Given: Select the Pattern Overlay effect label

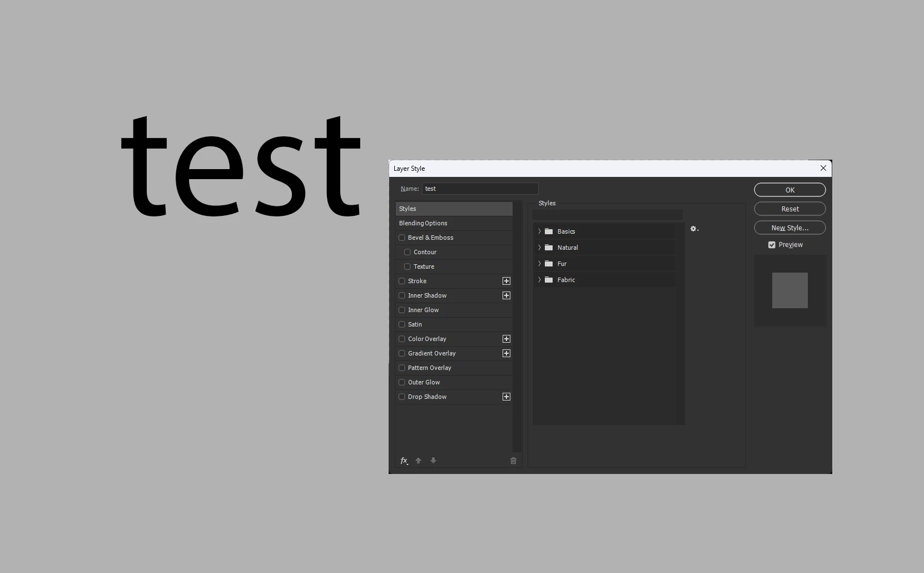Looking at the screenshot, I should [x=429, y=368].
